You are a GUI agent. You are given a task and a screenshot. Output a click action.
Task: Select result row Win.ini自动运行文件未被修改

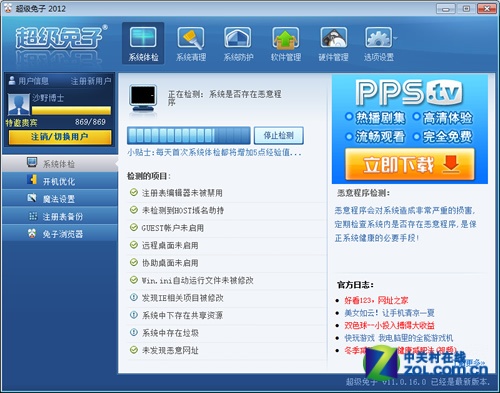click(227, 281)
